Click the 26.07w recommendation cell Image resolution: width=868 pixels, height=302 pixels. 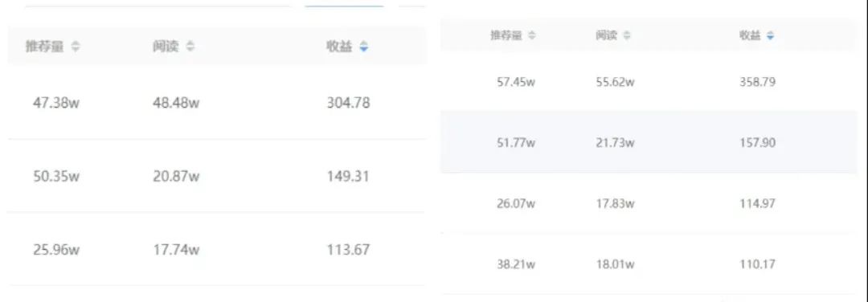pos(517,203)
